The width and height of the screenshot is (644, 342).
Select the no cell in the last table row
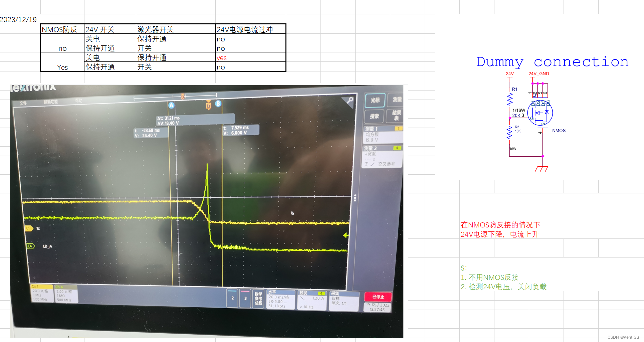pyautogui.click(x=250, y=67)
